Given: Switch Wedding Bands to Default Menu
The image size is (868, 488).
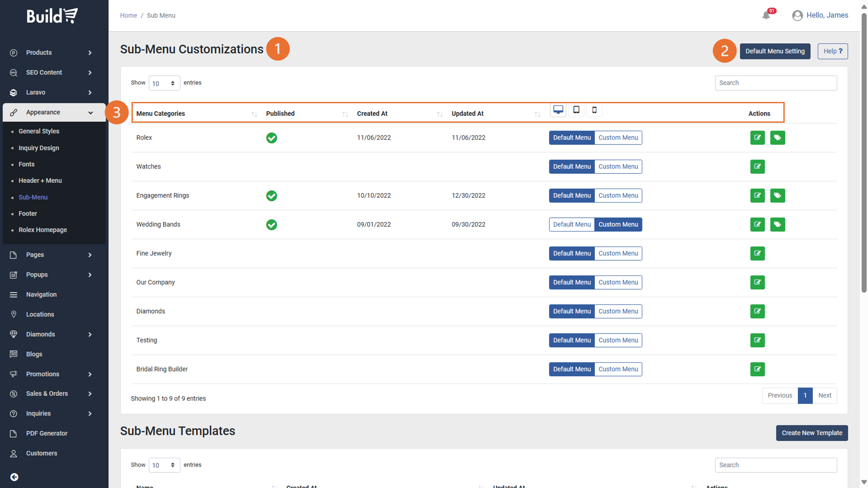Looking at the screenshot, I should point(572,224).
